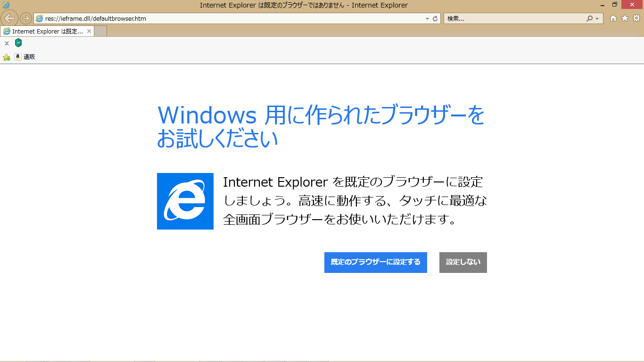Click the green shield security icon
The width and height of the screenshot is (644, 362).
(18, 43)
